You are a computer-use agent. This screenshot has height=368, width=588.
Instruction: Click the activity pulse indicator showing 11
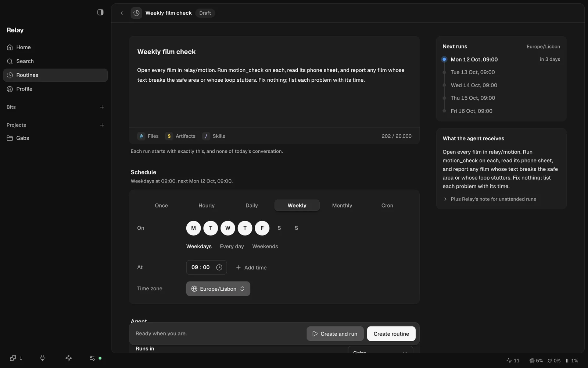tap(513, 361)
